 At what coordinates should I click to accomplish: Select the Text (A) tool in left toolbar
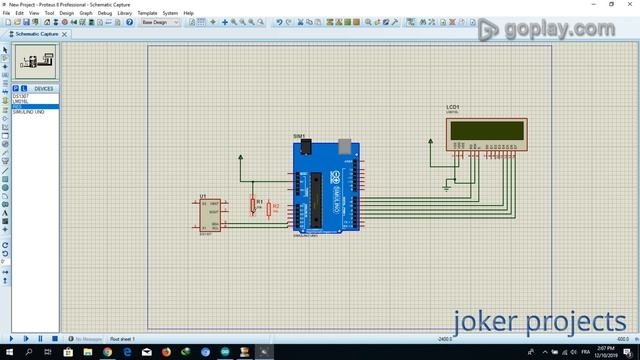click(5, 213)
